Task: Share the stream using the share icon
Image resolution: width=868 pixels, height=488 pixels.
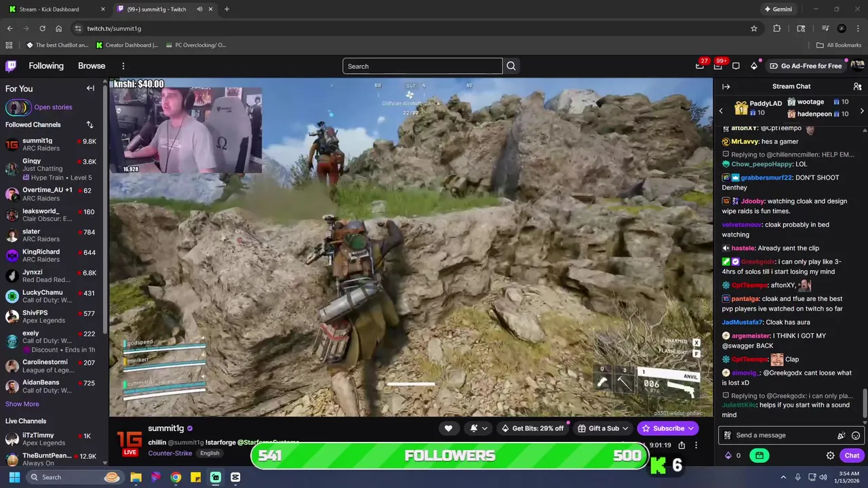Action: click(682, 445)
